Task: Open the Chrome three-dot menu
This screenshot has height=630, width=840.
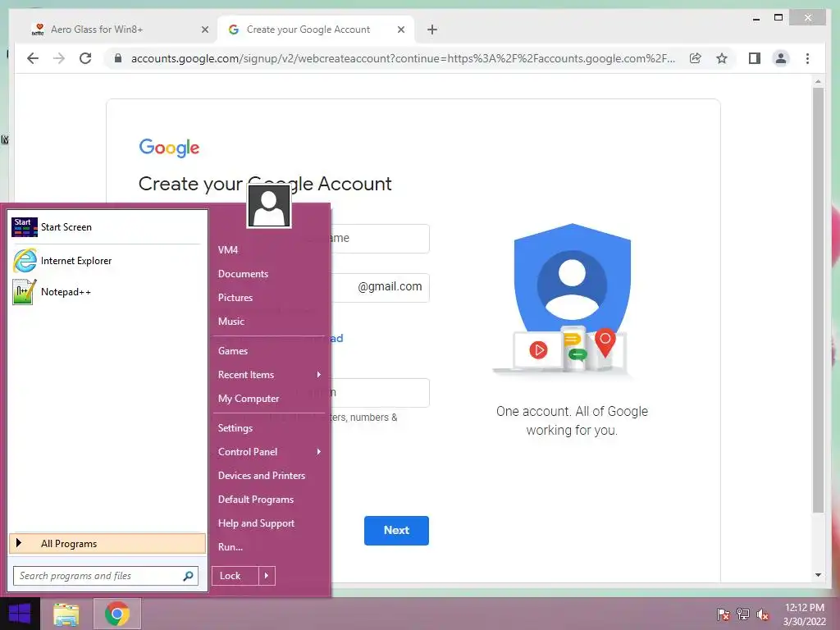Action: [807, 58]
